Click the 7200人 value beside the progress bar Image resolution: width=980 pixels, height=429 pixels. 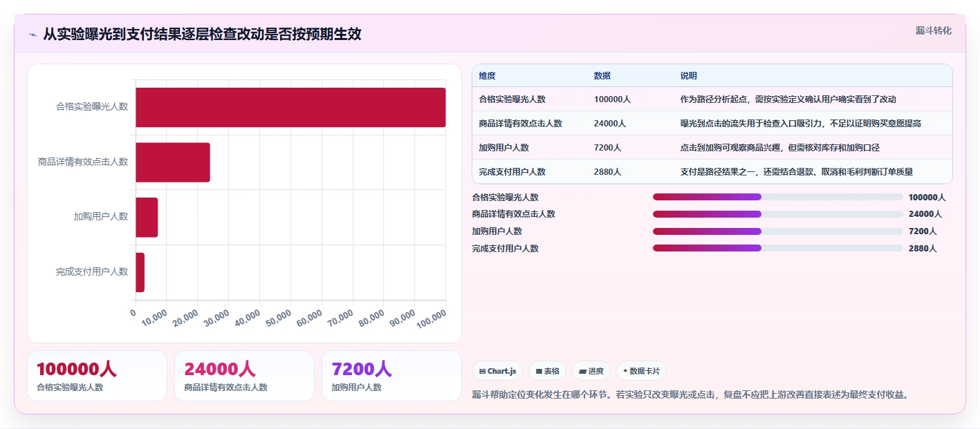pyautogui.click(x=923, y=231)
